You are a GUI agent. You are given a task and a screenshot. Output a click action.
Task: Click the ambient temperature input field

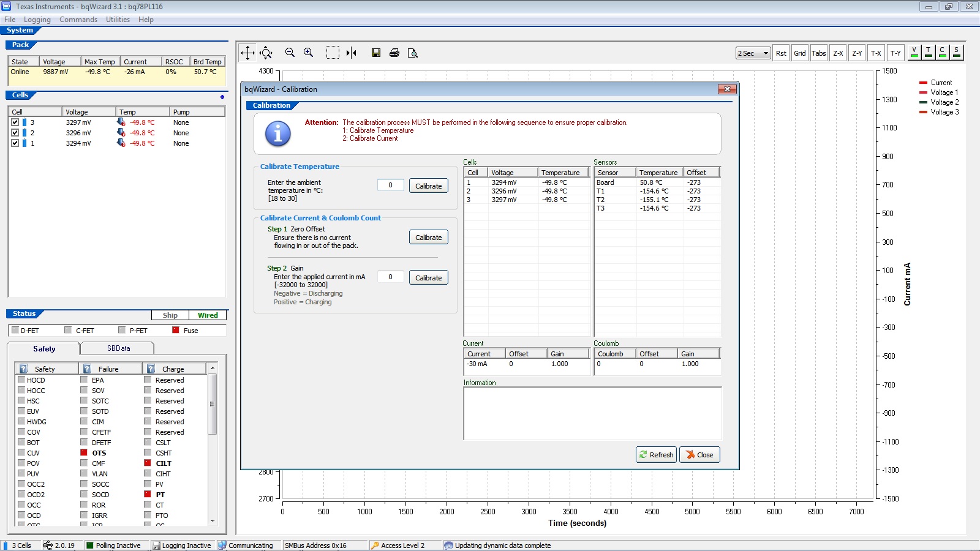click(390, 185)
